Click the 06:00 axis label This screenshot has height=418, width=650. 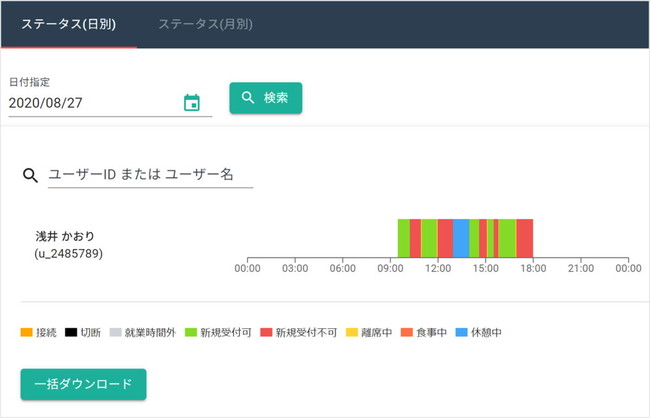click(x=342, y=268)
